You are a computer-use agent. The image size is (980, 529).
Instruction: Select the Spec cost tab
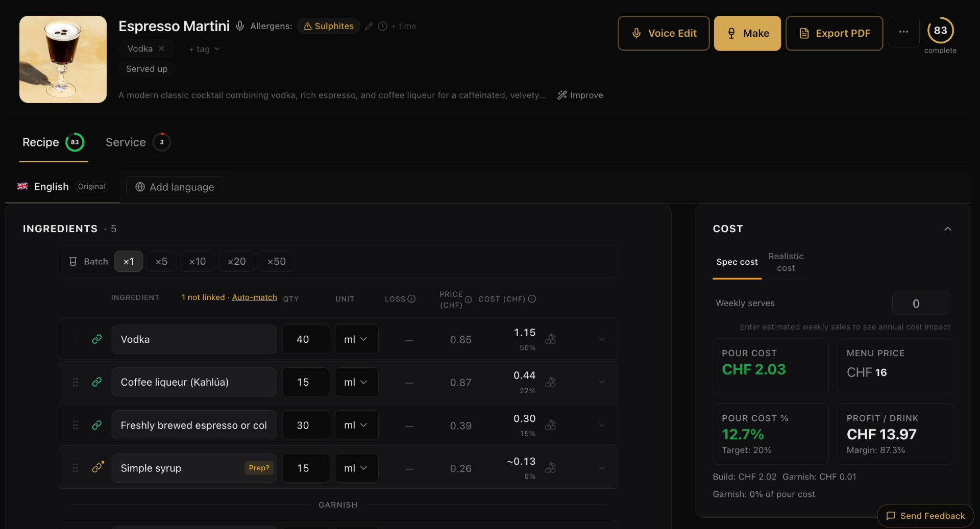click(x=737, y=262)
